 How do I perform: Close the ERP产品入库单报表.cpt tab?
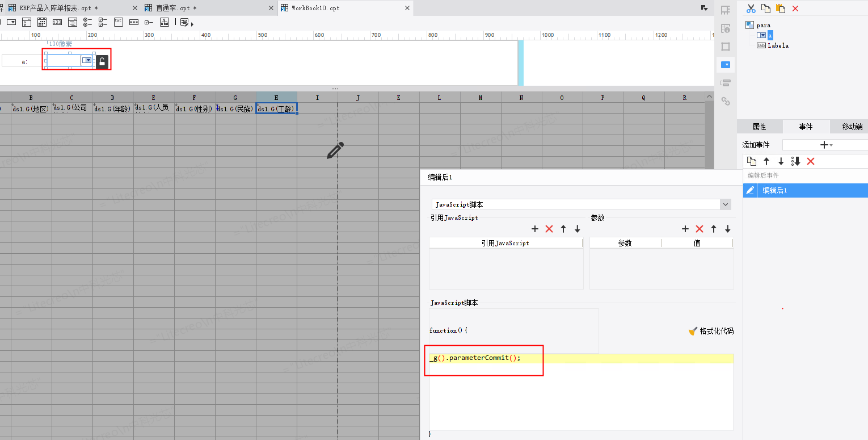click(134, 8)
